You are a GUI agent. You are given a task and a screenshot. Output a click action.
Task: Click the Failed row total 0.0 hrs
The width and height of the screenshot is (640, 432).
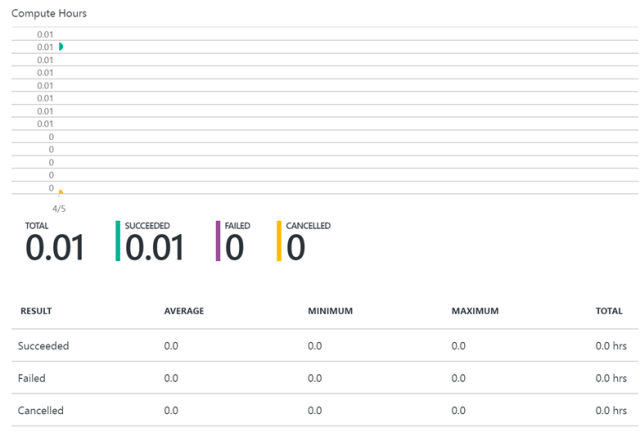point(611,378)
